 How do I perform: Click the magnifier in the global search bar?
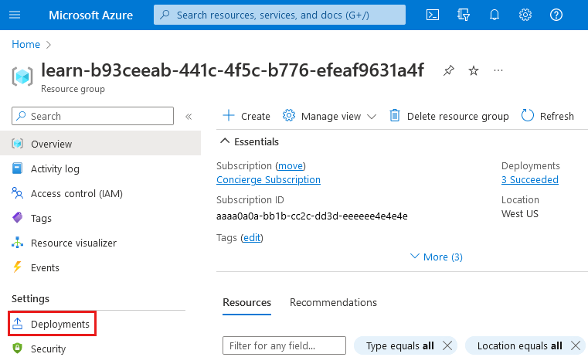(x=165, y=15)
